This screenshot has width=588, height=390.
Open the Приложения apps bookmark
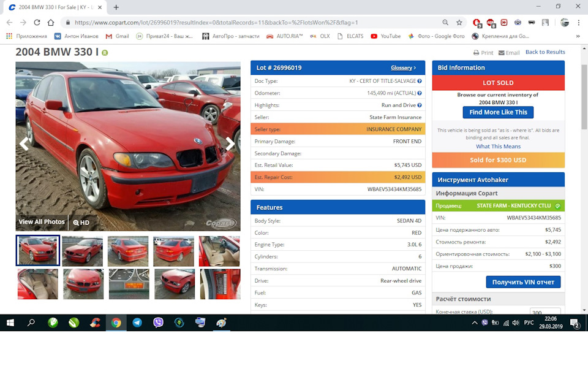[x=26, y=36]
